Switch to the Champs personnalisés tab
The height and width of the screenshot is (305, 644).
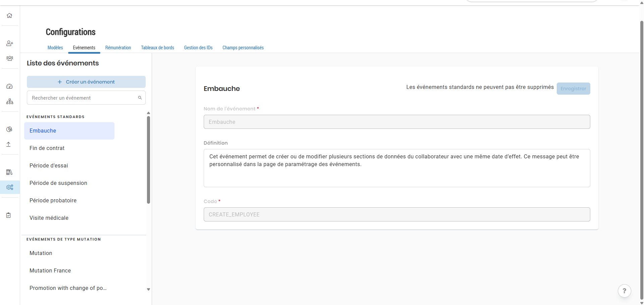tap(243, 48)
